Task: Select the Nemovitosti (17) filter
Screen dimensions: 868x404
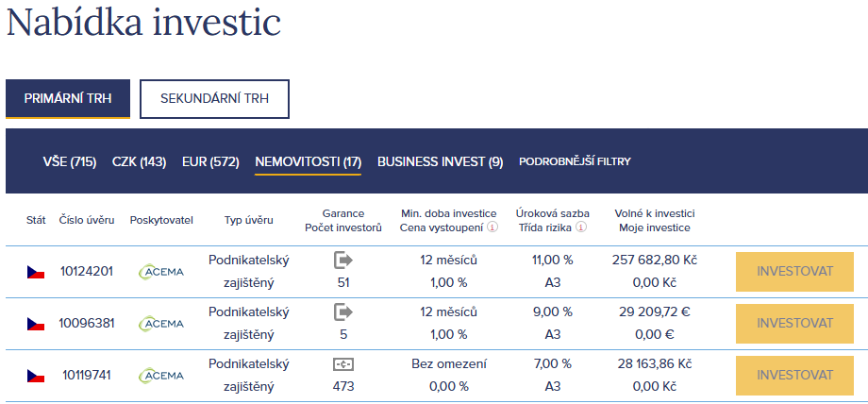Action: [308, 161]
